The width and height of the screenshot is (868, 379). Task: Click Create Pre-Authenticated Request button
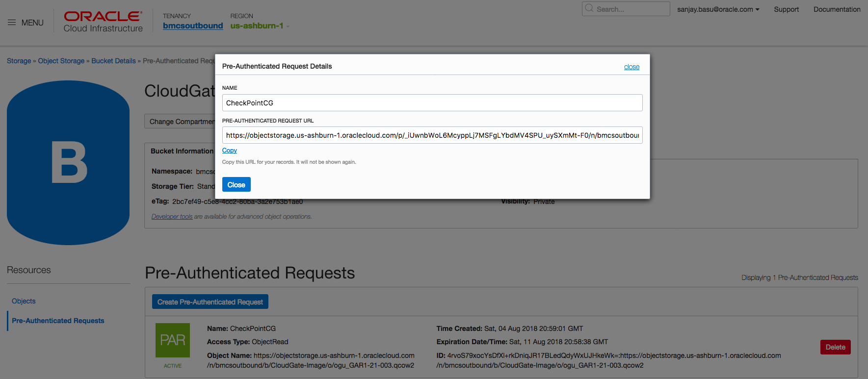tap(210, 302)
